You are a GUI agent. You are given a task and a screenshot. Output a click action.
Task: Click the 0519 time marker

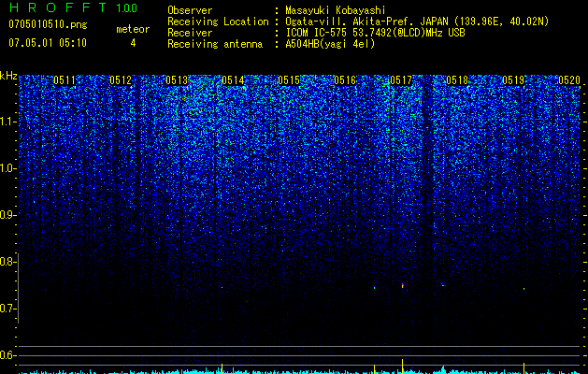[513, 80]
